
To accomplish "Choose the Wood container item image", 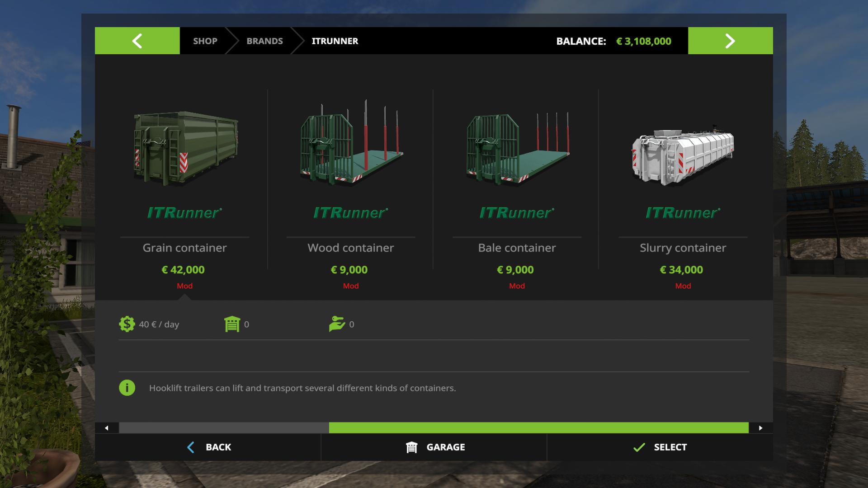I will click(x=351, y=145).
